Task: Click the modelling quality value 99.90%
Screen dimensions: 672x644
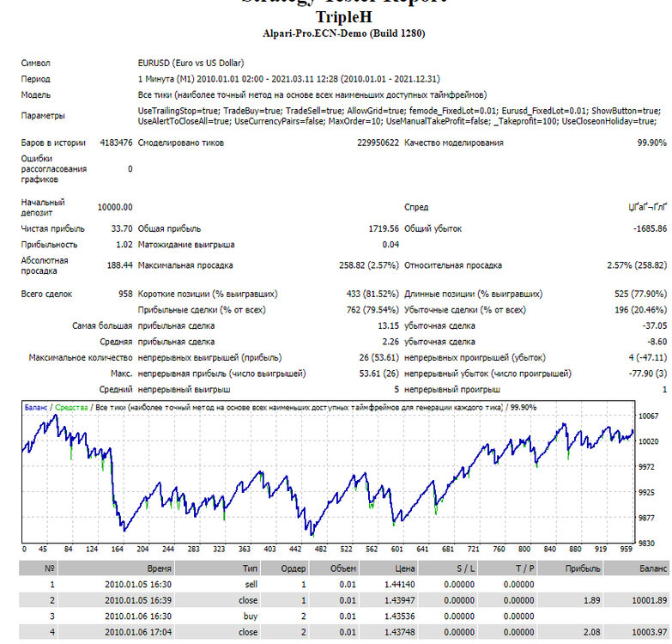Action: point(652,143)
